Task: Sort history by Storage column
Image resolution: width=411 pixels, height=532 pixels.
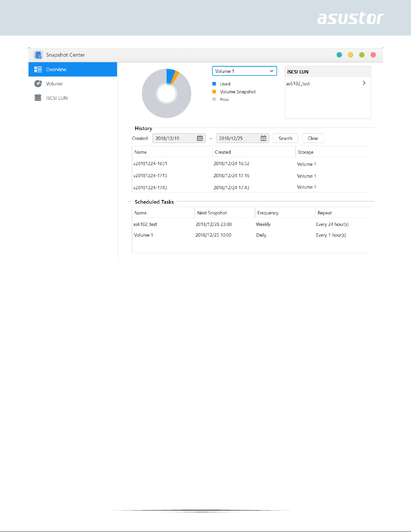Action: click(333, 152)
